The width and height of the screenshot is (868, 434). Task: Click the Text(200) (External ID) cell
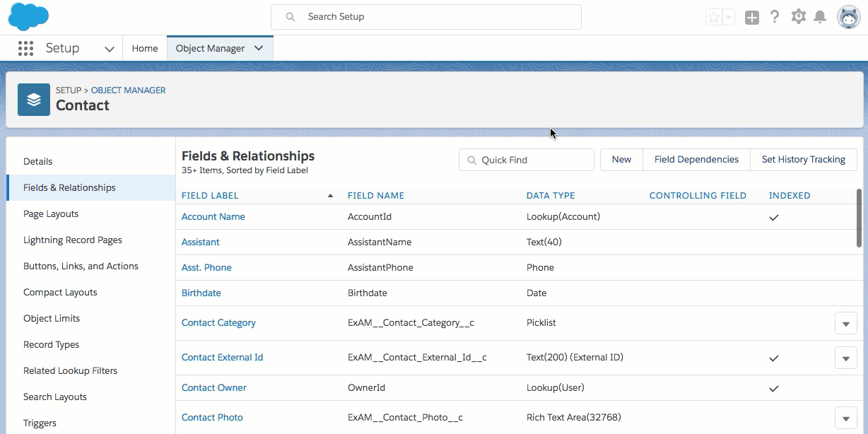575,358
